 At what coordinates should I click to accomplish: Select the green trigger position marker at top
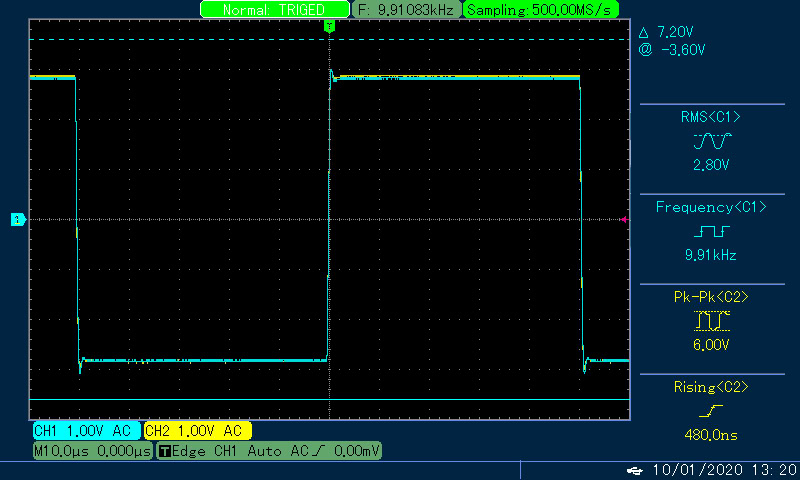click(x=330, y=26)
